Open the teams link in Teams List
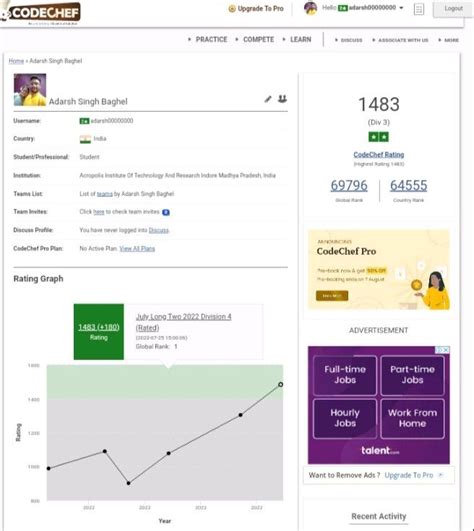 [x=105, y=194]
